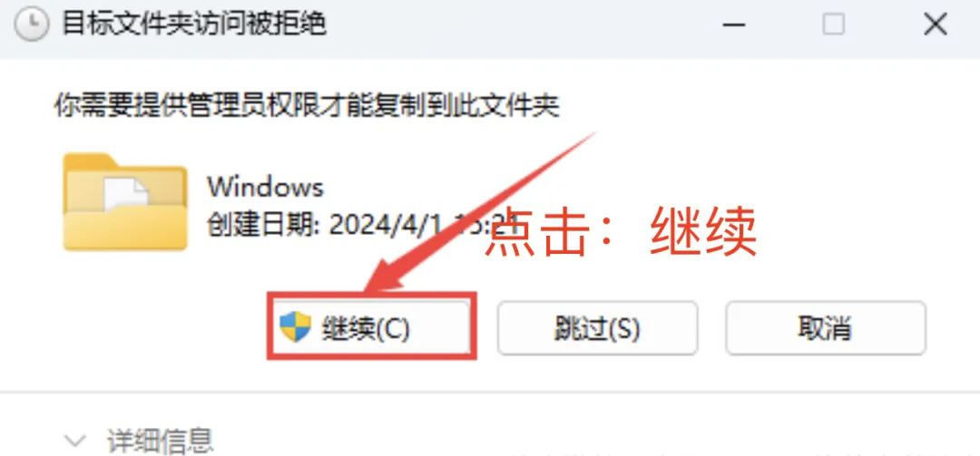Screen dimensions: 980x456
Task: Click the maximize square button
Action: [x=834, y=25]
